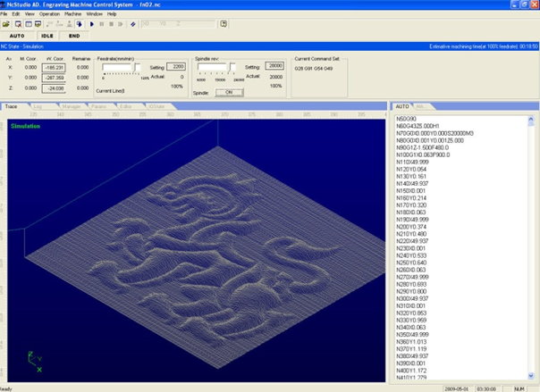Open the Operation menu
The image size is (540, 392).
tap(49, 14)
